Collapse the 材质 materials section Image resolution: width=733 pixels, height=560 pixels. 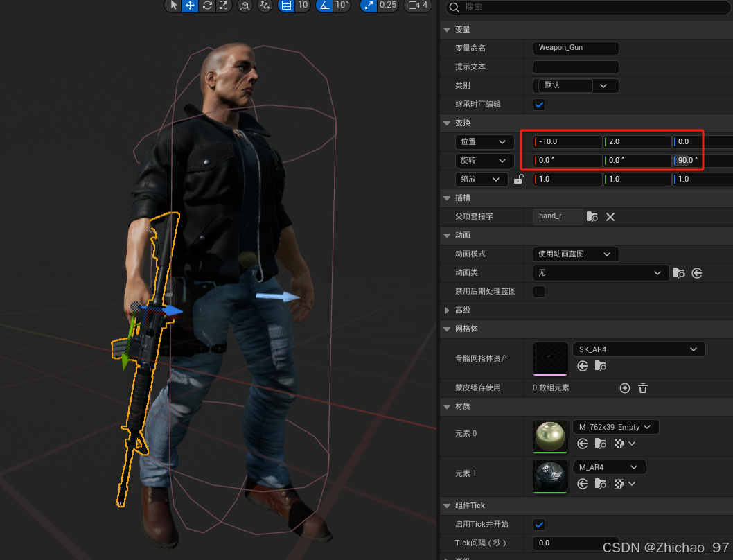(x=447, y=407)
